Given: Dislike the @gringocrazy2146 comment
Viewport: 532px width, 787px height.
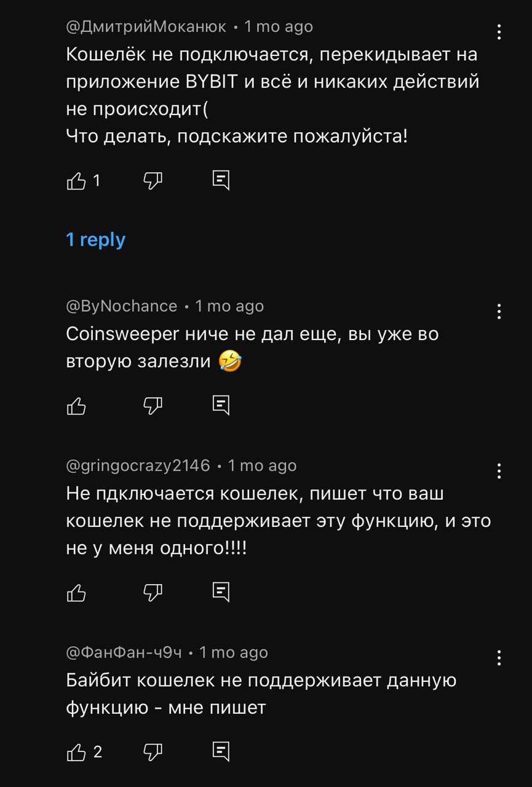Looking at the screenshot, I should coord(153,592).
